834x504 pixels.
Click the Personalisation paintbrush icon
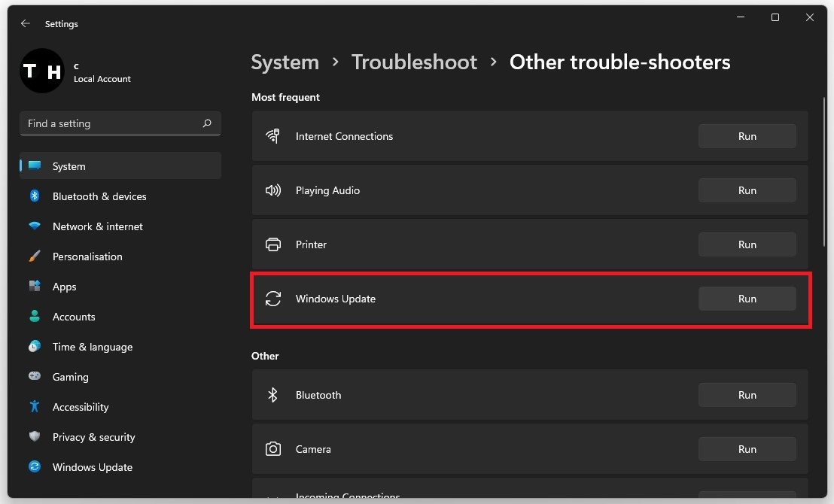(35, 257)
